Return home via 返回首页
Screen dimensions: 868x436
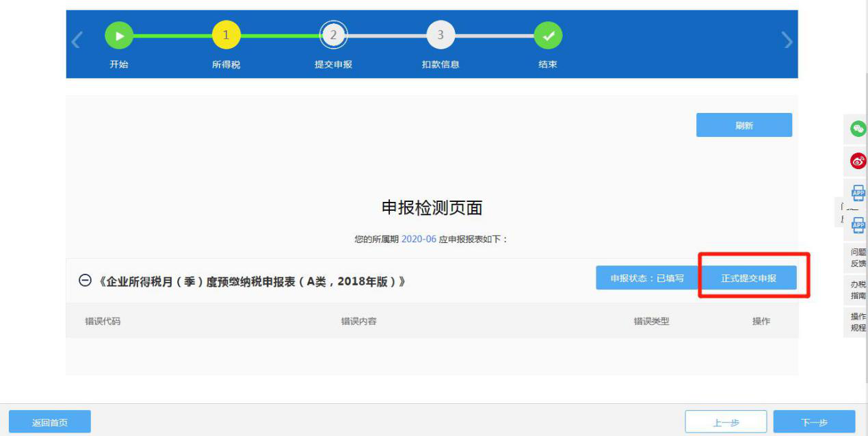pos(50,422)
